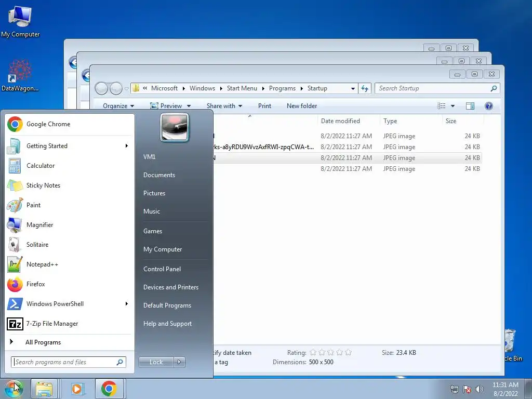532x399 pixels.
Task: Launch Paint from Start menu
Action: coord(70,205)
